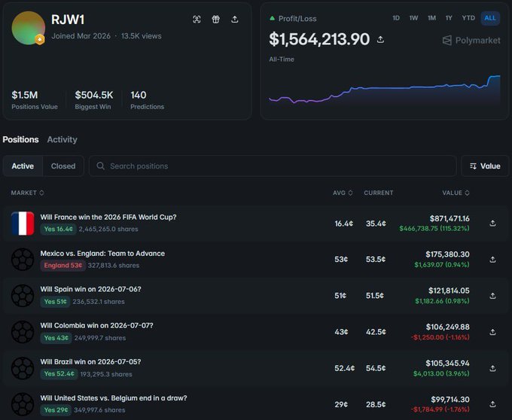The image size is (512, 420).
Task: Sort by the VALUE column header
Action: 456,193
